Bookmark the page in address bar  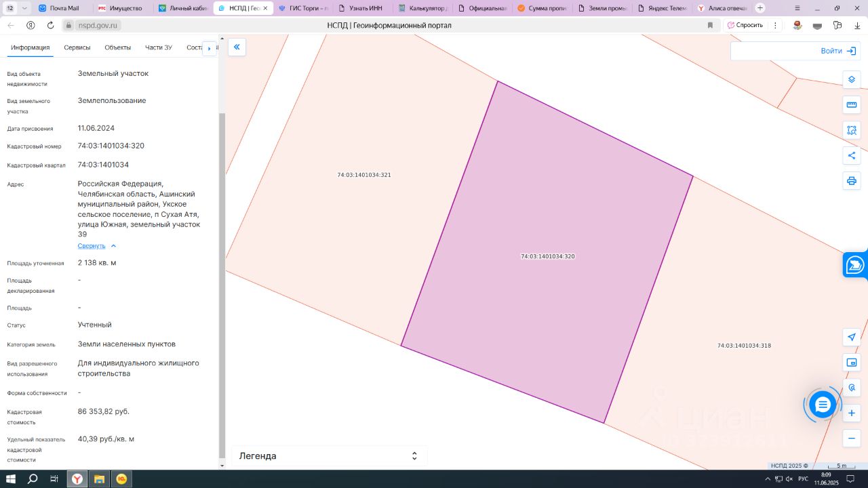(x=710, y=25)
